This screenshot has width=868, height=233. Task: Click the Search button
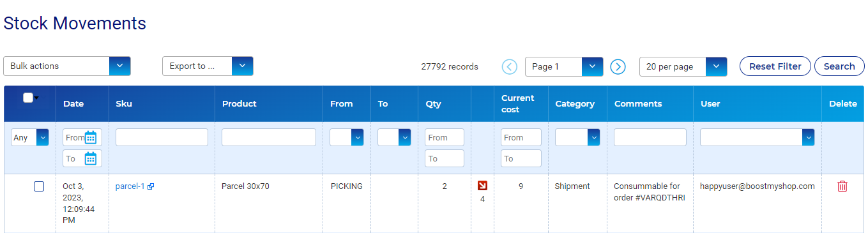tap(839, 66)
